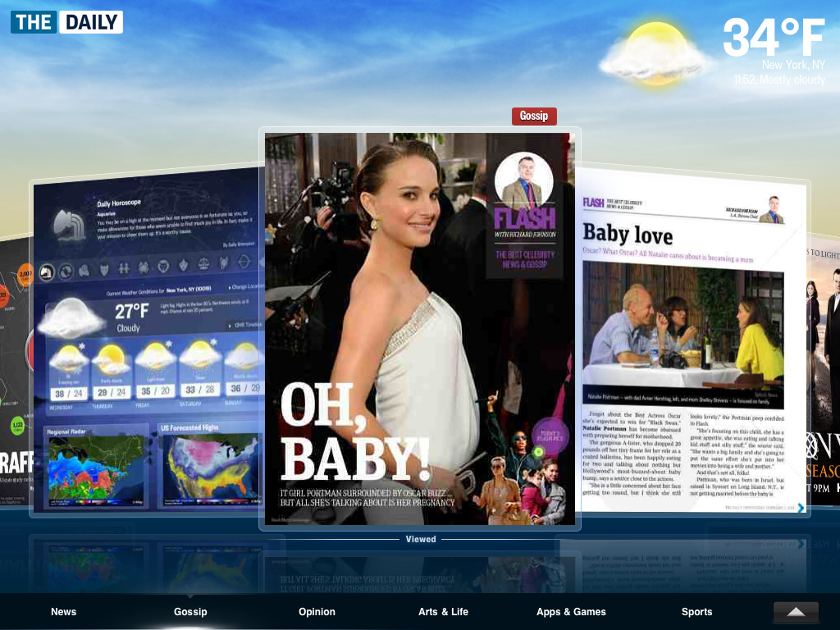The image size is (840, 630).
Task: Tap the 27°F Cloudy current temperature
Action: [x=131, y=317]
